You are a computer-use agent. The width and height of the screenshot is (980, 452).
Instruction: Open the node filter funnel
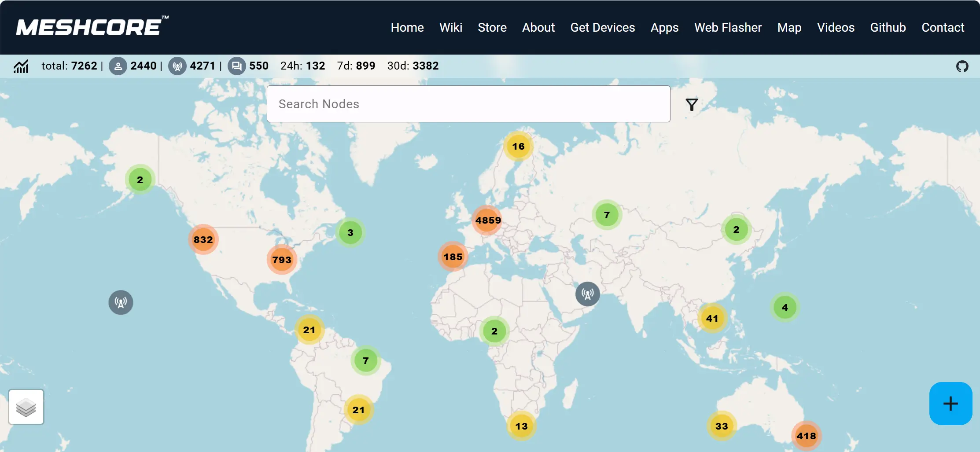(692, 105)
